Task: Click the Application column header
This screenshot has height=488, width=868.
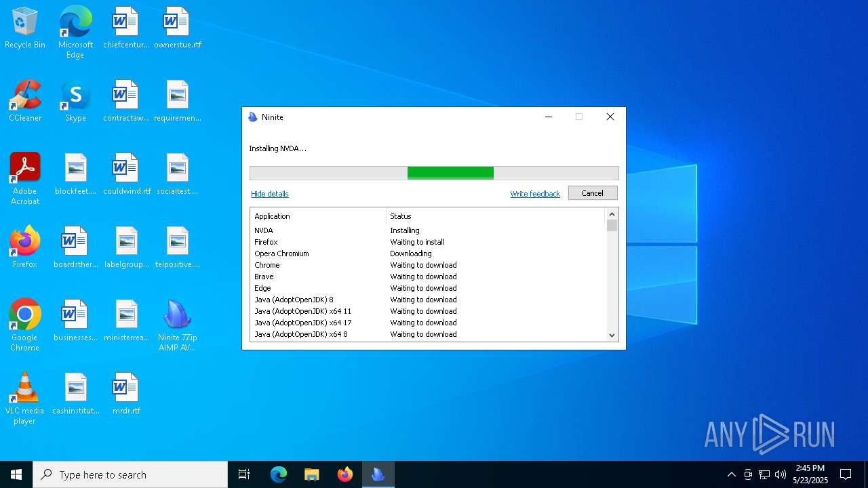Action: click(318, 216)
